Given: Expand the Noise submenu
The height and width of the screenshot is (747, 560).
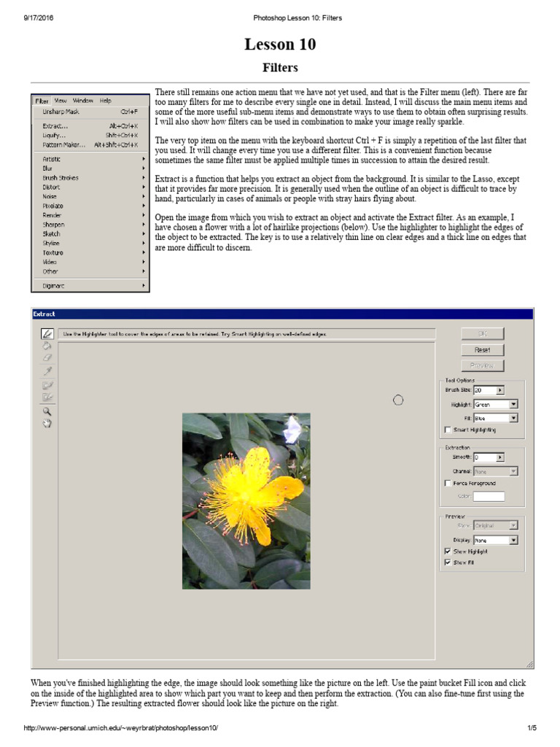Looking at the screenshot, I should pyautogui.click(x=90, y=196).
